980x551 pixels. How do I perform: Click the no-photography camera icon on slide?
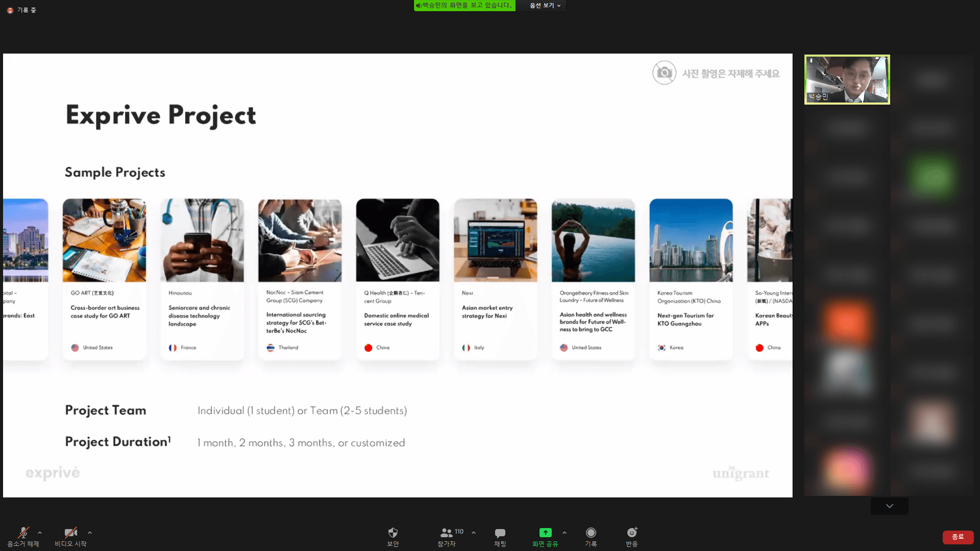pos(664,73)
